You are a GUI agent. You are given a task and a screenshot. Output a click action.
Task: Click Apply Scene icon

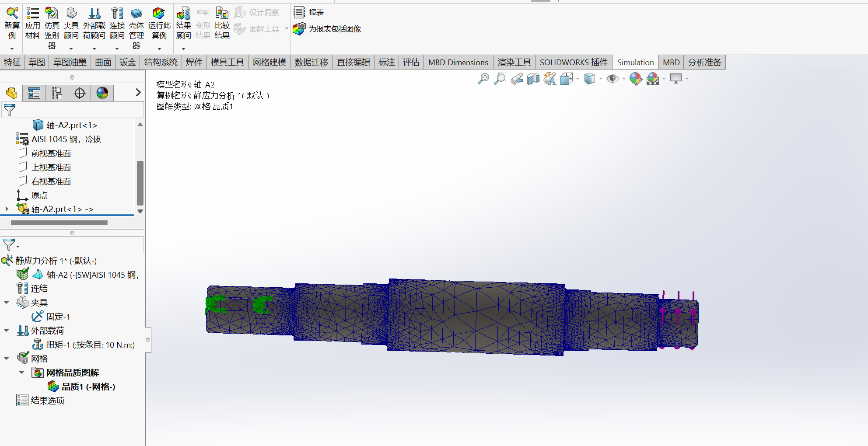[652, 79]
